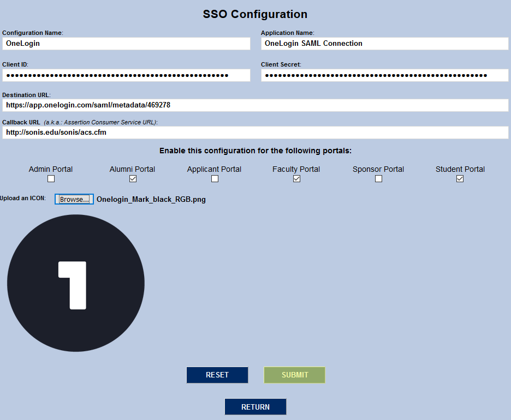Viewport: 511px width, 420px height.
Task: Select the masked Client ID field
Action: 126,75
